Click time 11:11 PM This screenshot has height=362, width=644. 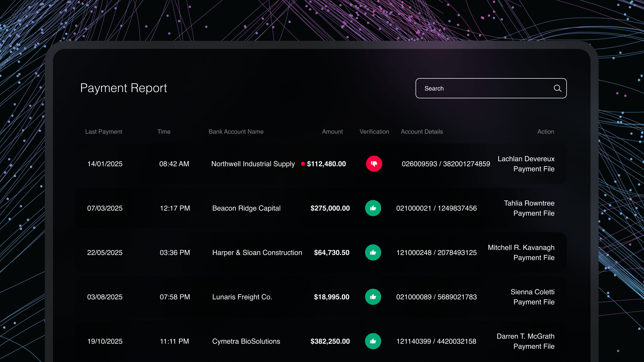coord(174,341)
